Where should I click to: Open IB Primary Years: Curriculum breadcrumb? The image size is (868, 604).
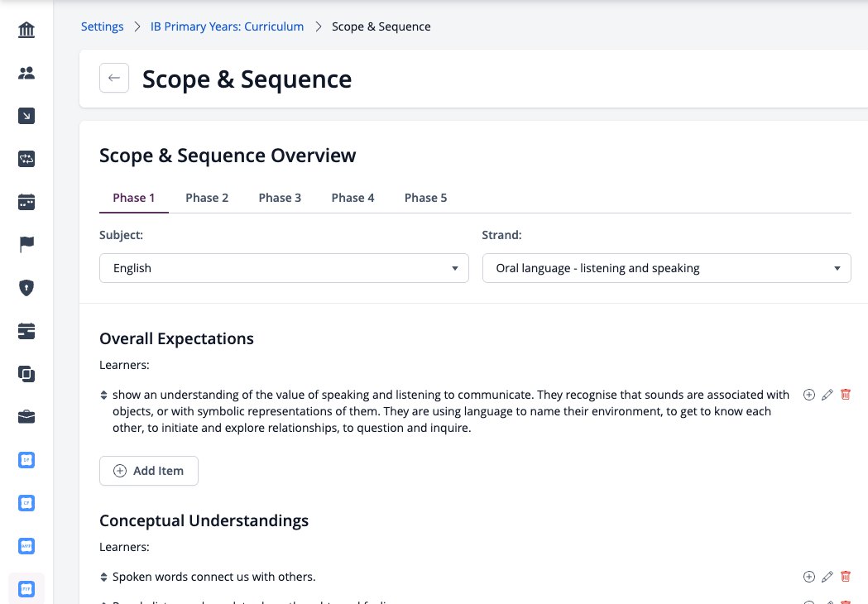click(227, 26)
